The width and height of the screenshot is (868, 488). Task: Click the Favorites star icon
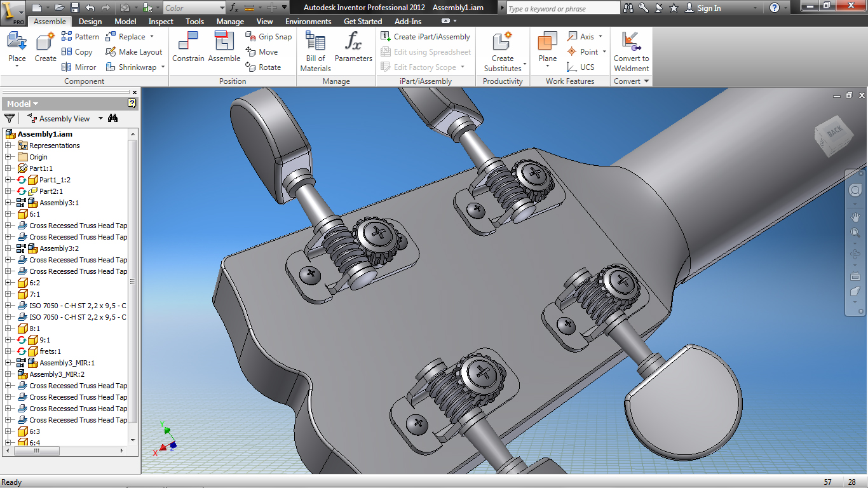(x=674, y=8)
